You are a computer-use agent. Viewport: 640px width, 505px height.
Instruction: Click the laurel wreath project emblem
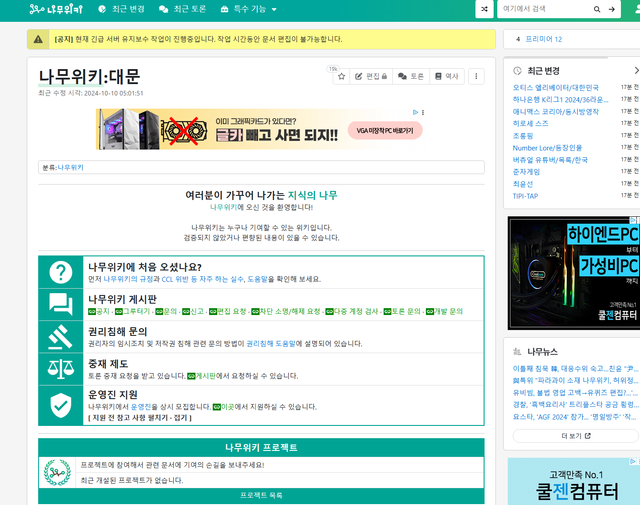(x=57, y=472)
